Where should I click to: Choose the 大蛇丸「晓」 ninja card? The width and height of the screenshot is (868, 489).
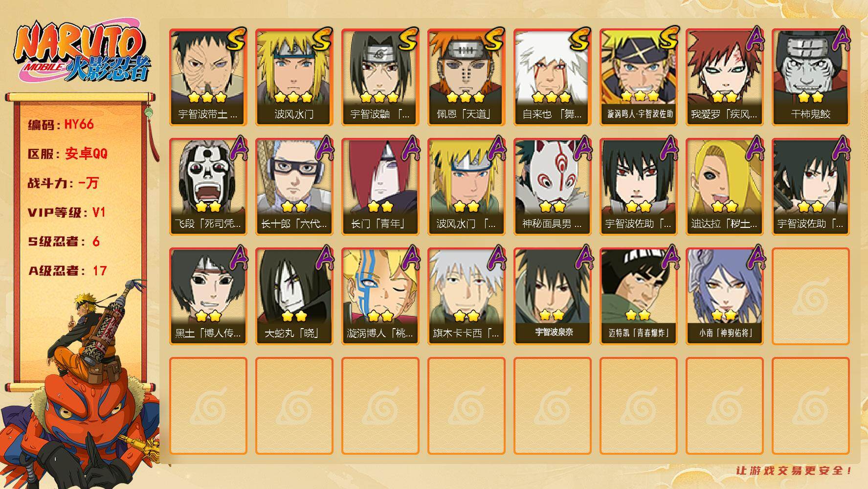click(x=294, y=296)
